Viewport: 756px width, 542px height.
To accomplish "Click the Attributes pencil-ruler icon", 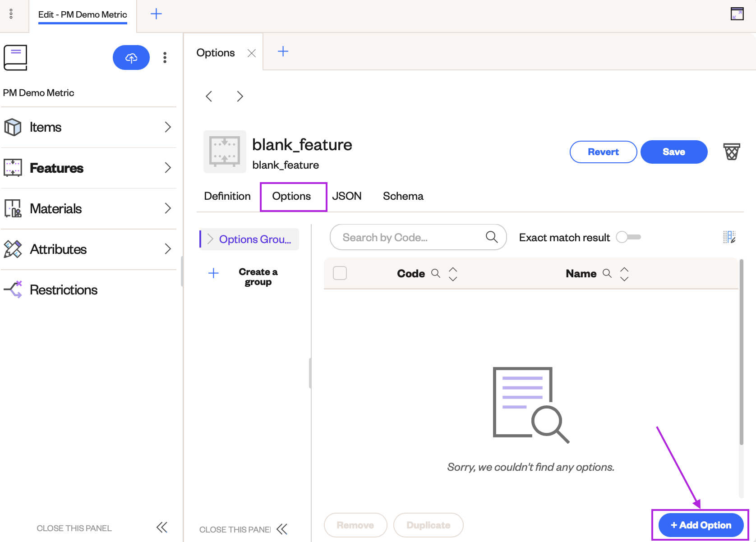I will (x=13, y=249).
